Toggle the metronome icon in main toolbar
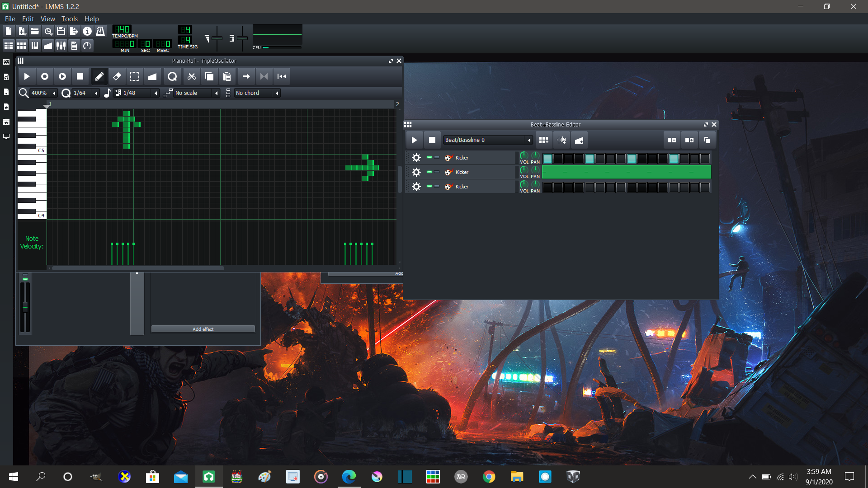The height and width of the screenshot is (488, 868). pyautogui.click(x=100, y=31)
